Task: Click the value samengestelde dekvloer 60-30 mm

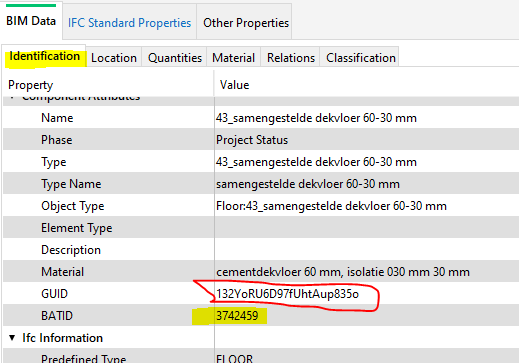Action: [x=308, y=184]
